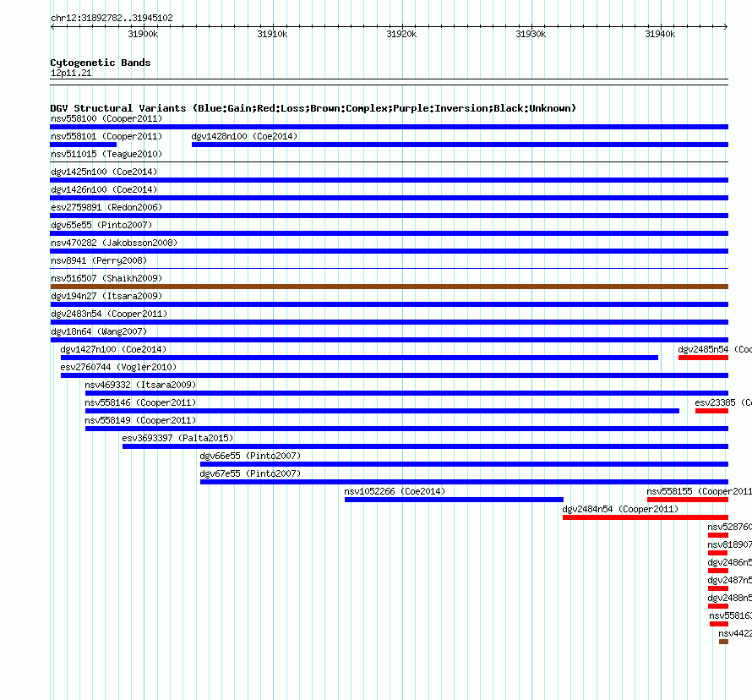Click the 31930k ruler label

pyautogui.click(x=531, y=34)
